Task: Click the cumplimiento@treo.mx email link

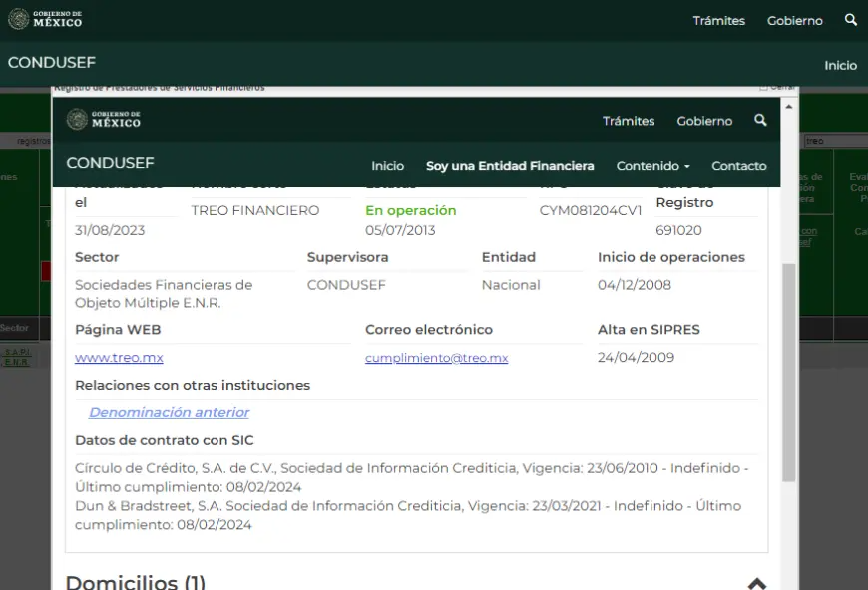Action: pos(436,358)
